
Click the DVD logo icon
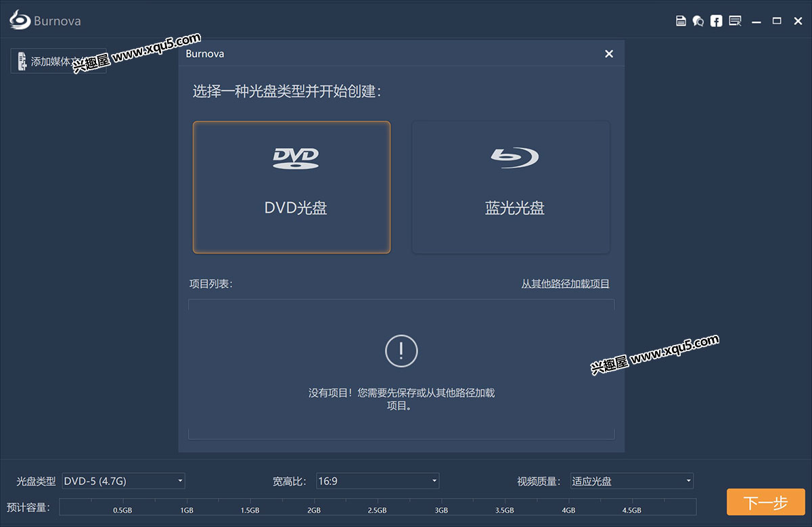[x=295, y=158]
